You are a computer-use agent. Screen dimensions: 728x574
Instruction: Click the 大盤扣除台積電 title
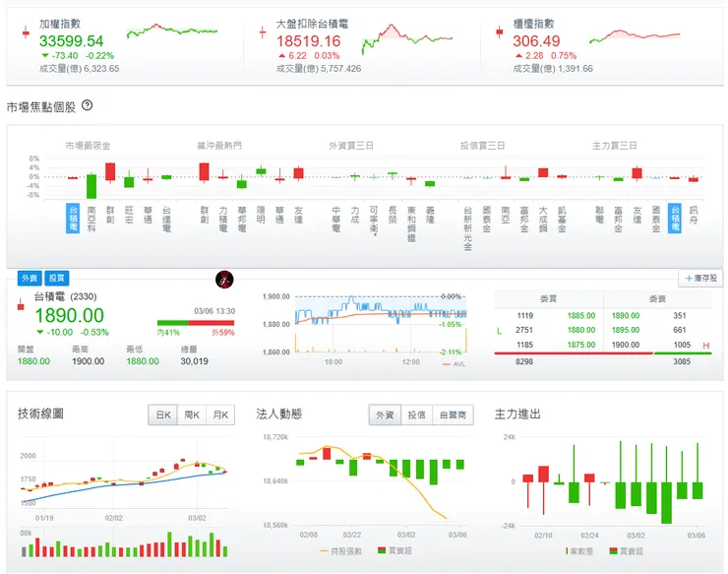tap(312, 24)
